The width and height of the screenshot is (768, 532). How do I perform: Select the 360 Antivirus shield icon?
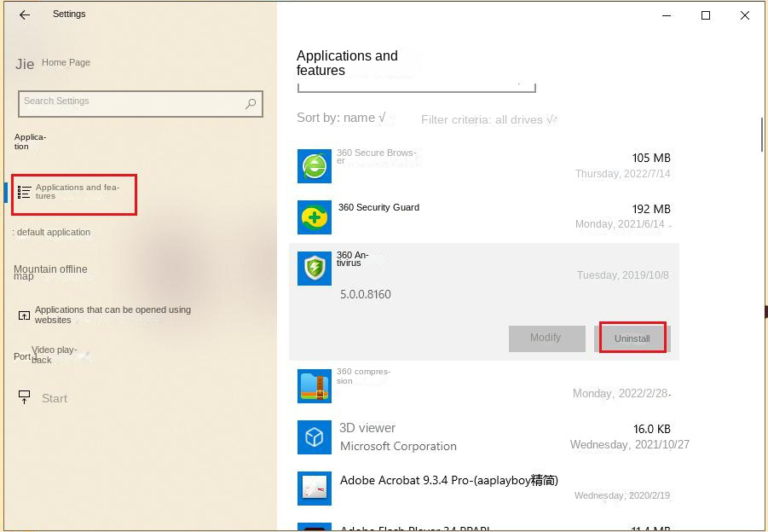(315, 268)
